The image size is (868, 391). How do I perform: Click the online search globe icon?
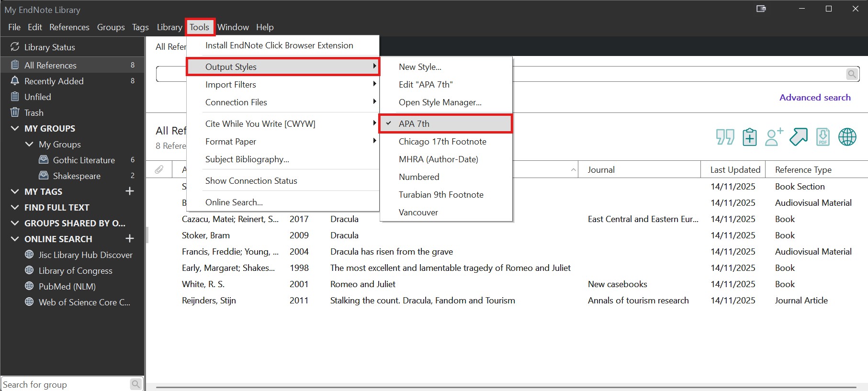coord(847,137)
